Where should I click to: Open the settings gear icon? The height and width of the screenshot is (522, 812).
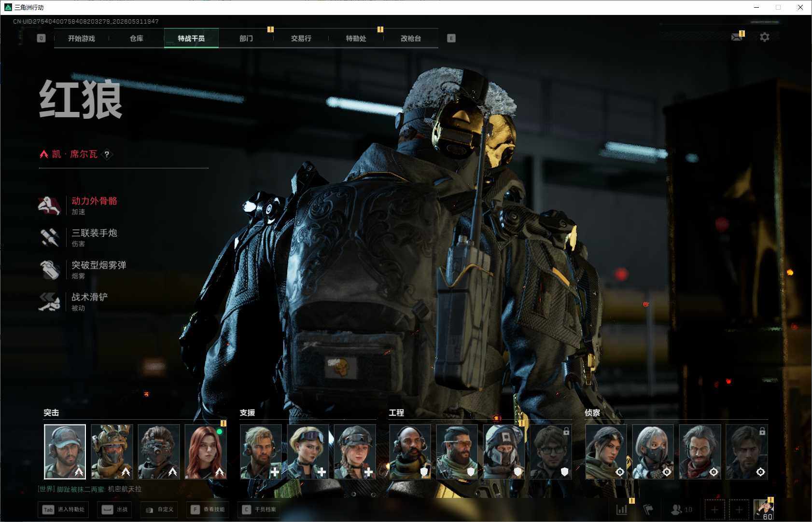pos(765,37)
